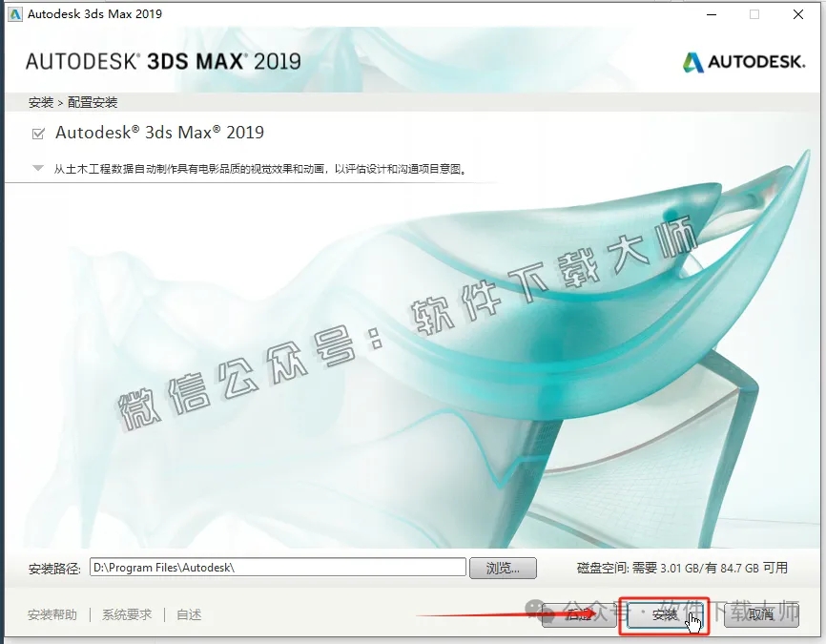Click the AUTODESK 3DS MAX 2019 banner logo
The width and height of the screenshot is (826, 644).
160,59
